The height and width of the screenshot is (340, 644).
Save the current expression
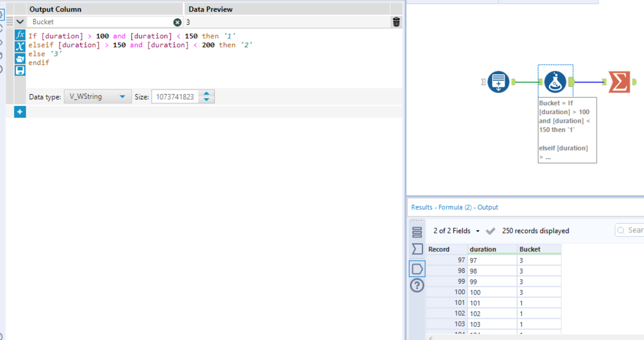[x=20, y=71]
